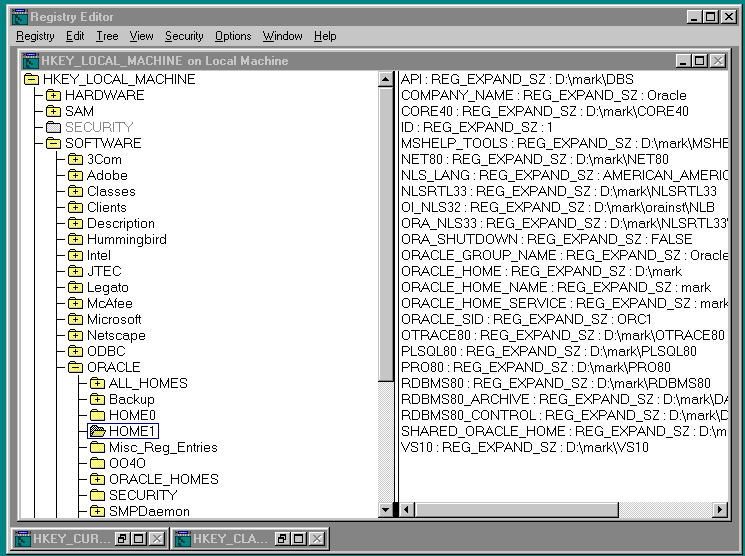Expand the Classes folder icon
The width and height of the screenshot is (745, 556).
coord(75,192)
